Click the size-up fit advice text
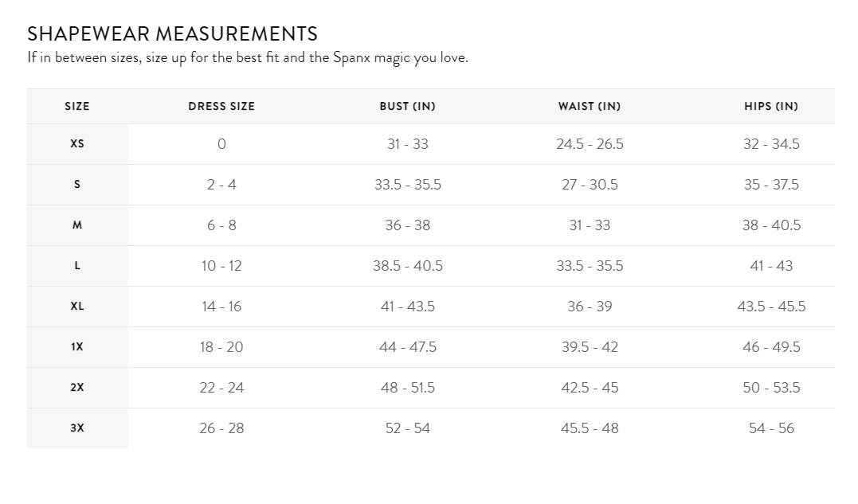This screenshot has width=858, height=504. coord(248,57)
